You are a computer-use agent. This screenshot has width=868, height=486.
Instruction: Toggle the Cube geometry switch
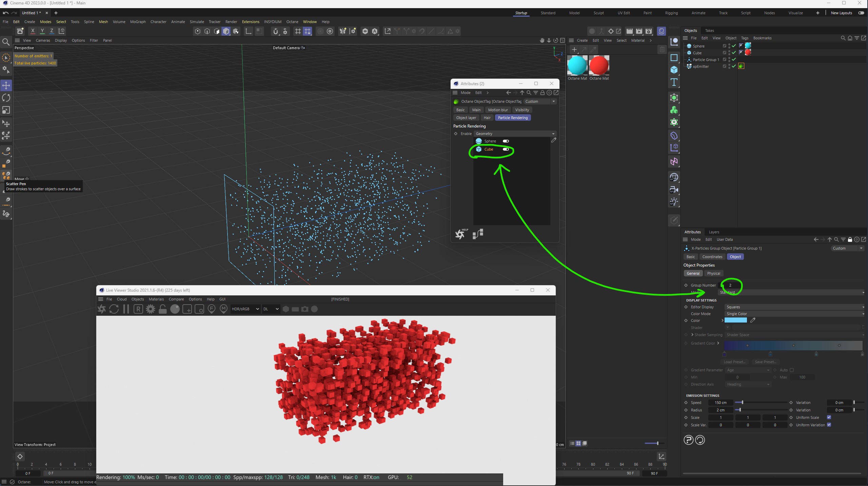[506, 149]
